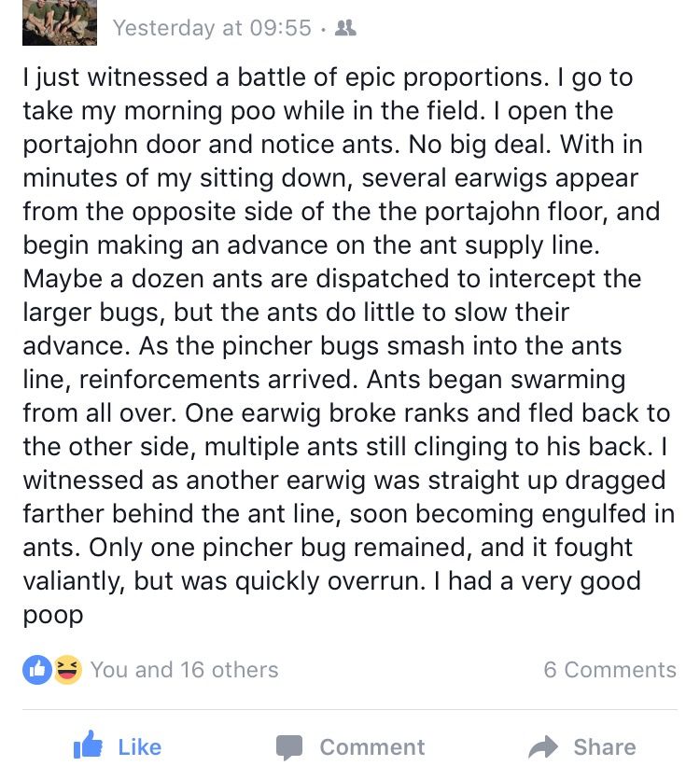
Task: Click the dot separator after the timestamp
Action: point(323,28)
